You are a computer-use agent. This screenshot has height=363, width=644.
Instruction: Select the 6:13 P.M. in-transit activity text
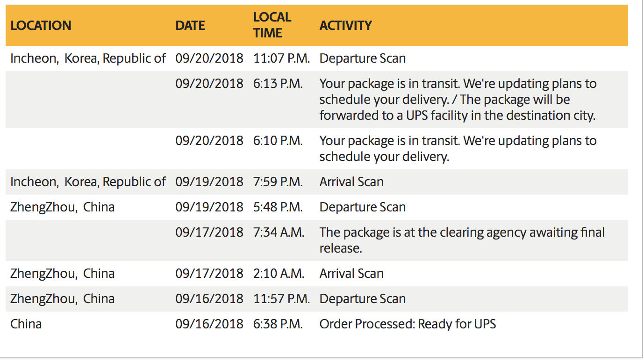(458, 100)
